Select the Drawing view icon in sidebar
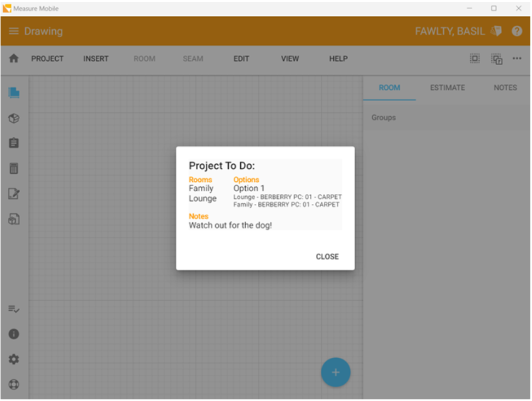 (x=13, y=93)
